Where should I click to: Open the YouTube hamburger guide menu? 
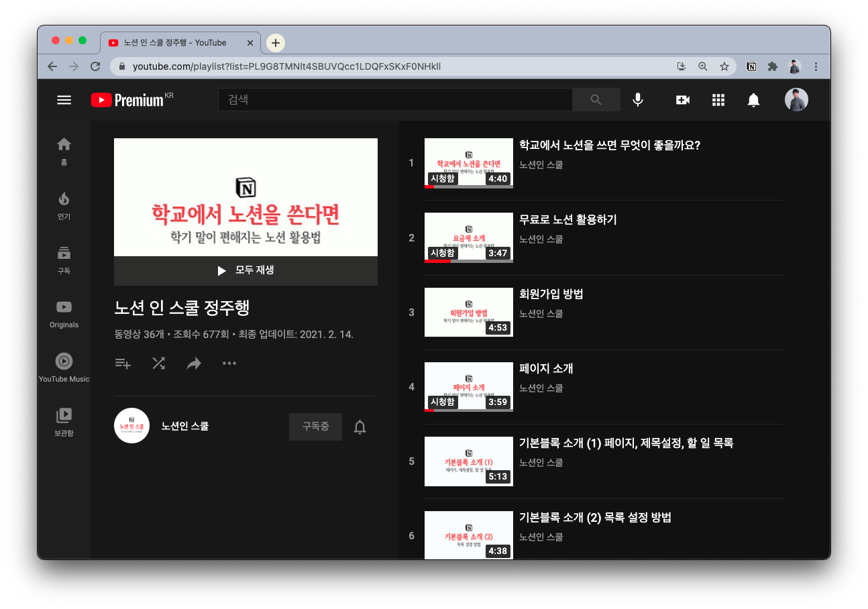pos(64,100)
